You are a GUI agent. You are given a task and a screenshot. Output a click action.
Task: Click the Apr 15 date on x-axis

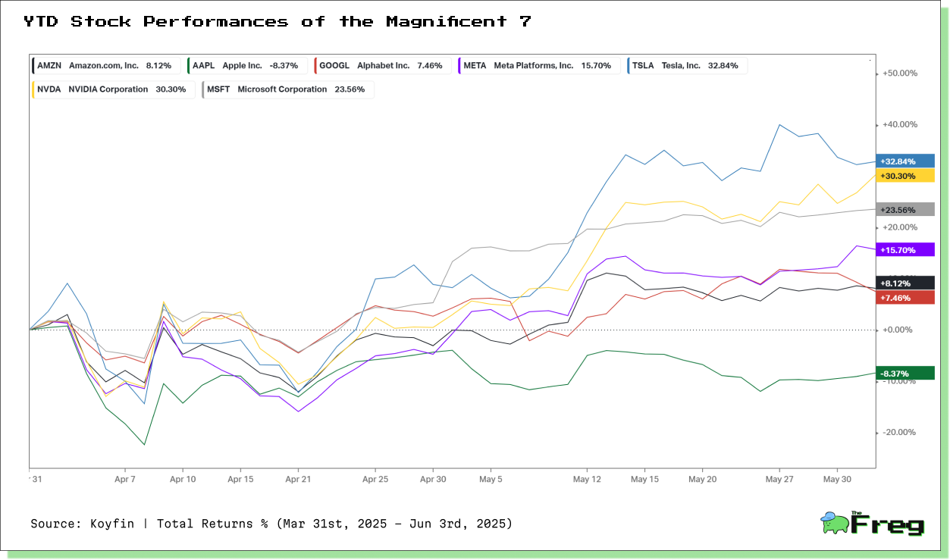(240, 480)
